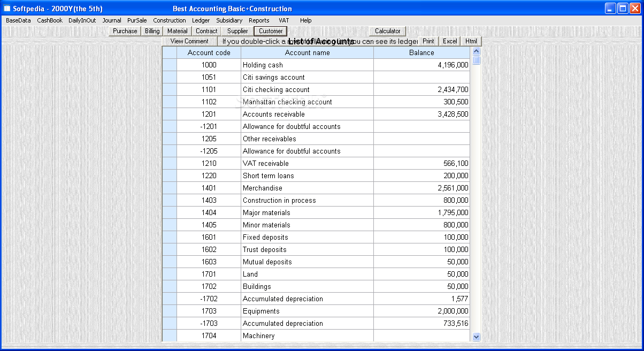This screenshot has height=351, width=644.
Task: Click the balance value 733,516
Action: coord(456,324)
